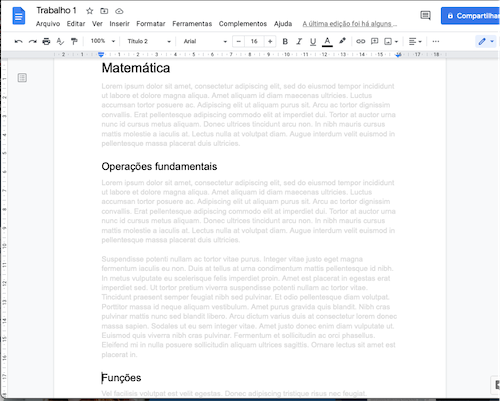Activate the paint format roller icon
Viewport: 500px width, 401px height.
coord(74,41)
